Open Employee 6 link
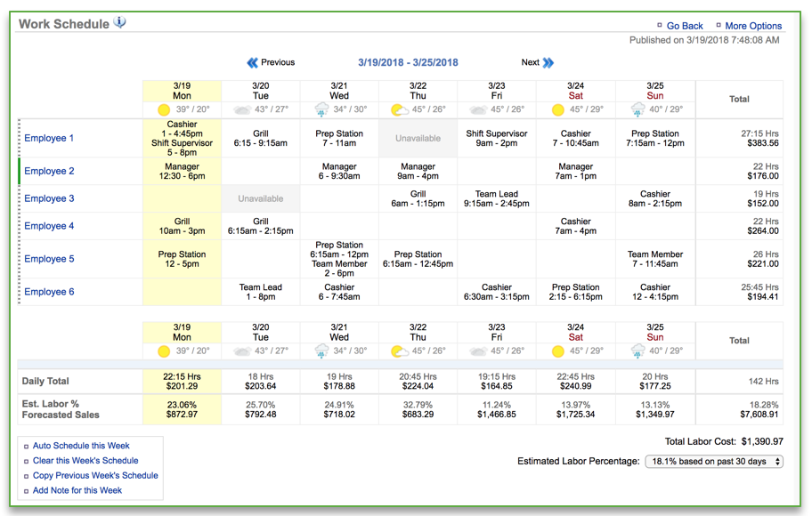Viewport: 812px width, 516px height. point(49,292)
